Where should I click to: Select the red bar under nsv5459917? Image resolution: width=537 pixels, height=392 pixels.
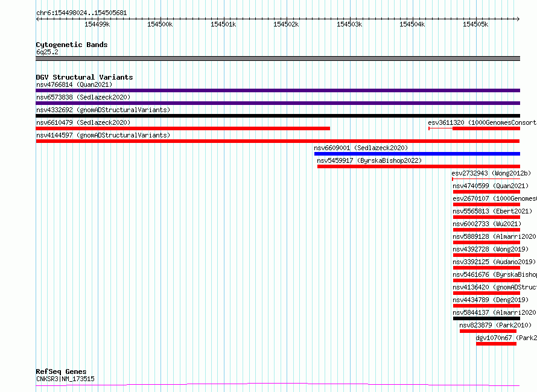tap(419, 166)
